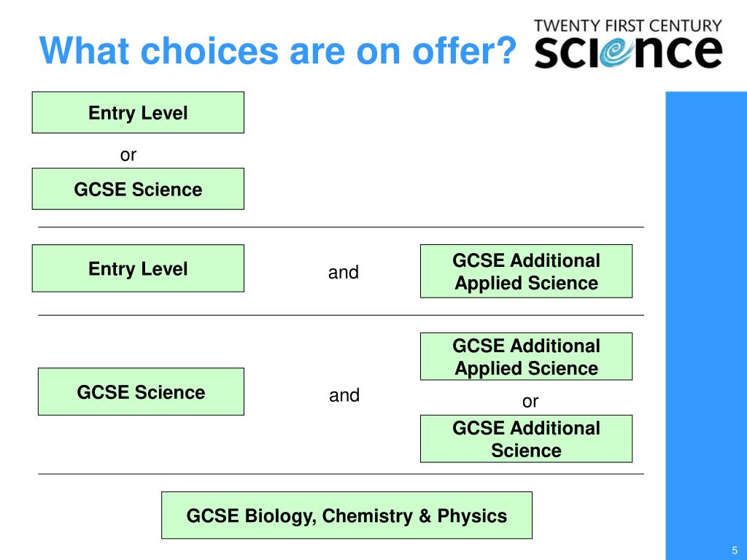
Task: Click the blue sidebar panel on the right
Action: pos(706,326)
